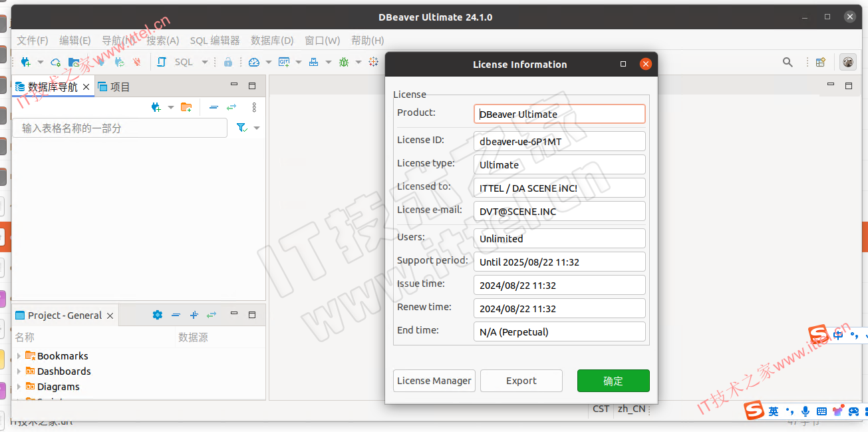This screenshot has width=868, height=432.
Task: Toggle link with editor in Project panel
Action: pos(212,315)
